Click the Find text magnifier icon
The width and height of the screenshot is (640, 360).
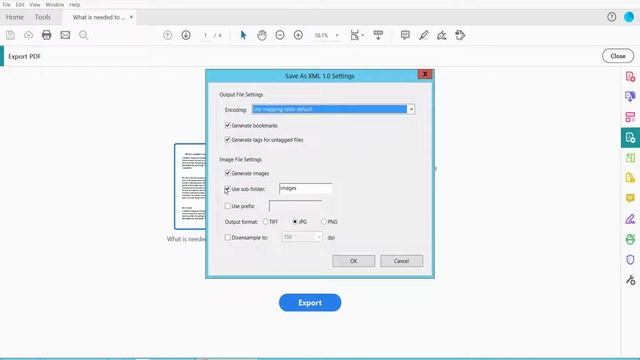pyautogui.click(x=84, y=35)
